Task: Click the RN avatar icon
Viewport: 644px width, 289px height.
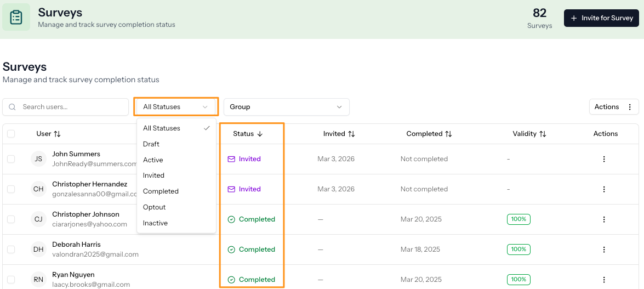Action: click(38, 280)
